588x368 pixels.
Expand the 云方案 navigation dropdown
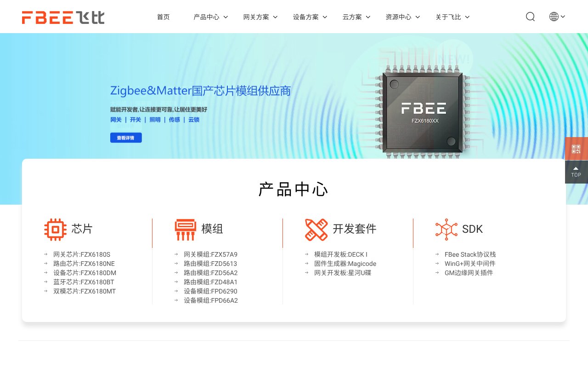pos(352,17)
